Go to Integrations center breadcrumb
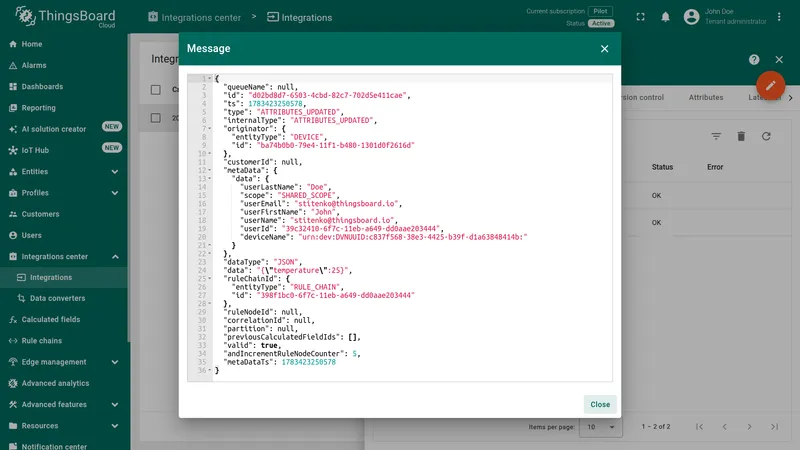Screen dimensions: 800x450 [x=194, y=17]
